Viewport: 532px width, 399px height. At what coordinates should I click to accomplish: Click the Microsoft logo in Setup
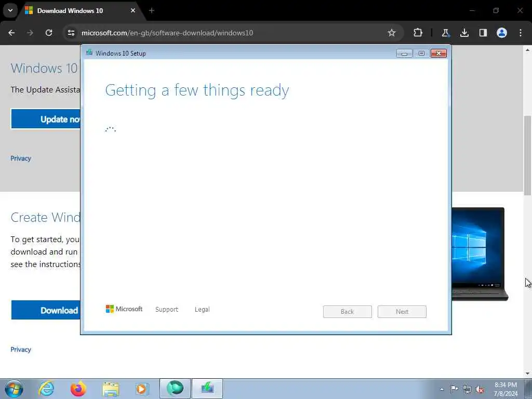pos(124,309)
